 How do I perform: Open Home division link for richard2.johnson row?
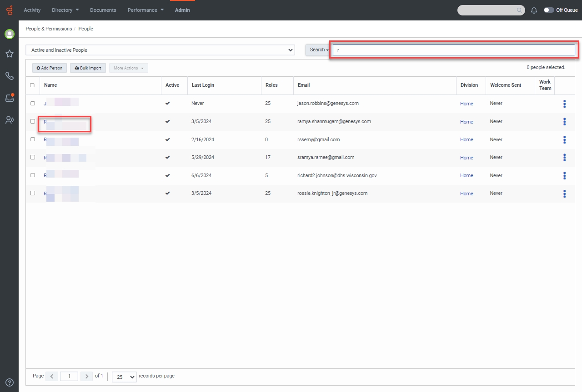click(x=467, y=175)
